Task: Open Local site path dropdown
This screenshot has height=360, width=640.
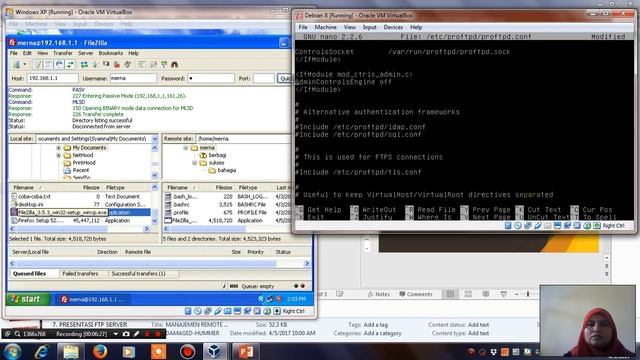Action: pos(155,139)
